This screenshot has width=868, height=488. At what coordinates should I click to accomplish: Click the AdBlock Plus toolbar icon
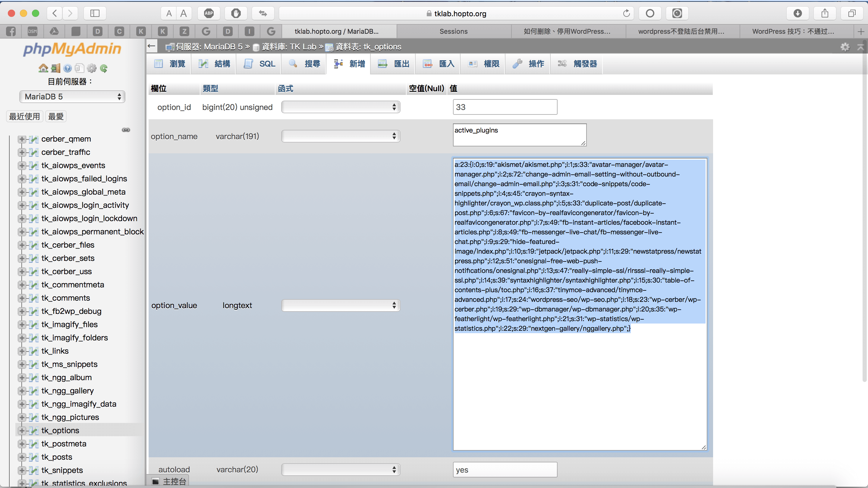click(x=209, y=14)
